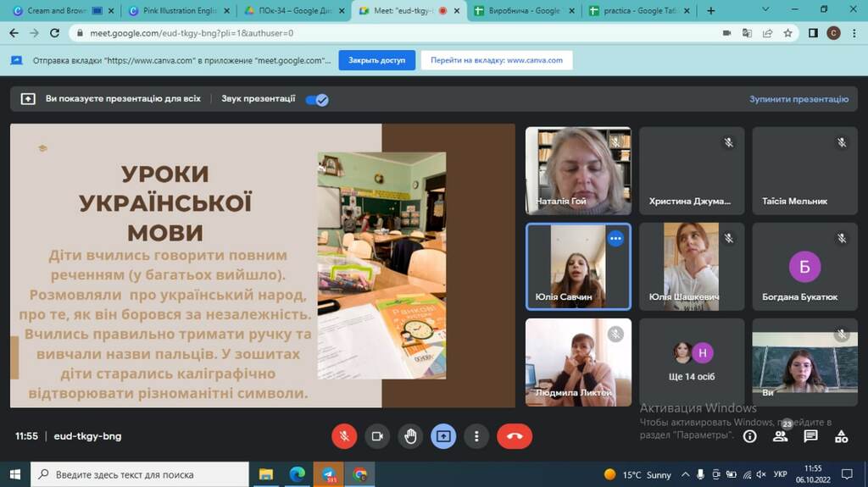The image size is (868, 487).
Task: Switch to the practica Google Sheets tab
Action: 639,10
